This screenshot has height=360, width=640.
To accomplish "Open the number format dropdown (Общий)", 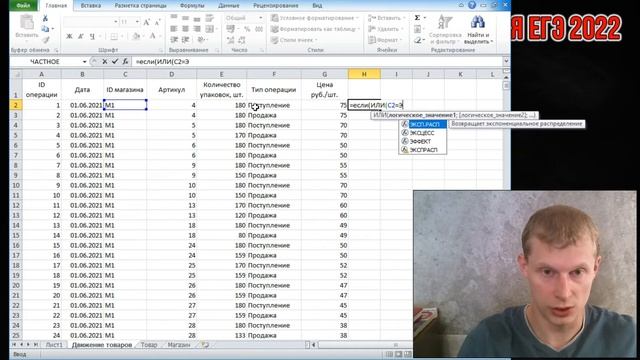I will tap(260, 18).
